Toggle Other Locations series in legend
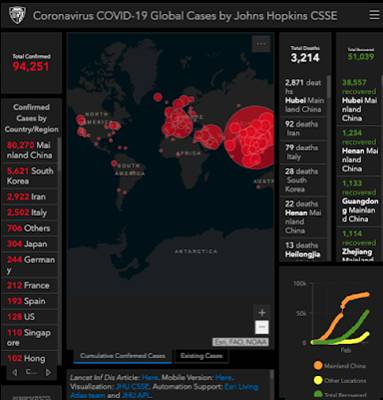The width and height of the screenshot is (383, 400). pyautogui.click(x=339, y=380)
